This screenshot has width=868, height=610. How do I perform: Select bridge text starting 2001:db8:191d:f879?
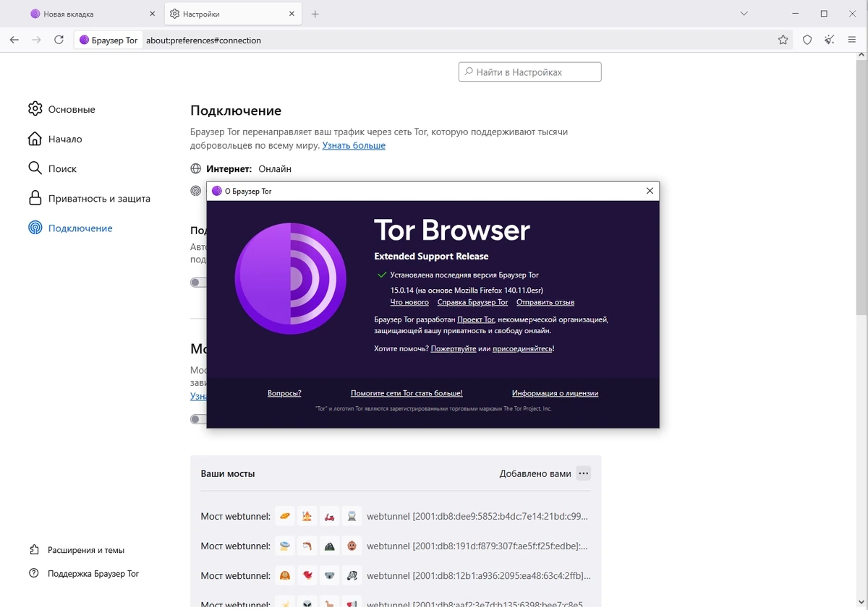[x=477, y=546]
